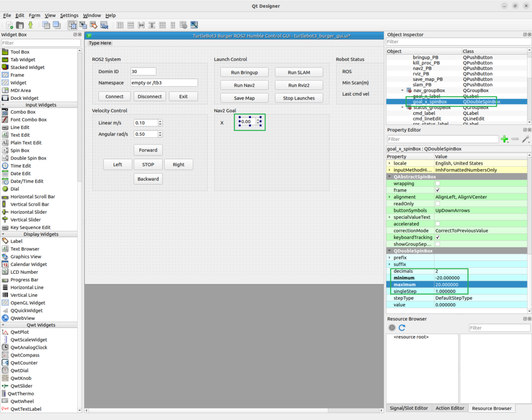This screenshot has height=420, width=532.
Task: Open Property Editor configure wrench icon
Action: pyautogui.click(x=526, y=139)
